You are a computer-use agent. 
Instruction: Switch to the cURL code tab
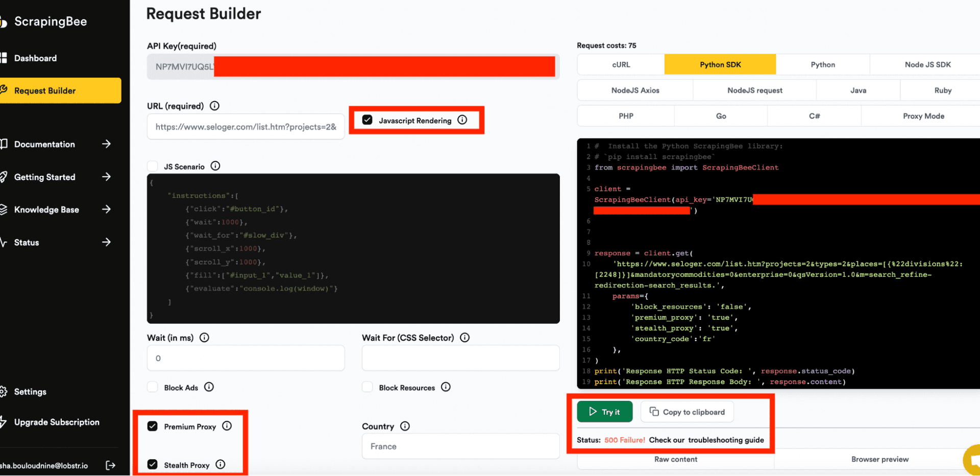621,64
